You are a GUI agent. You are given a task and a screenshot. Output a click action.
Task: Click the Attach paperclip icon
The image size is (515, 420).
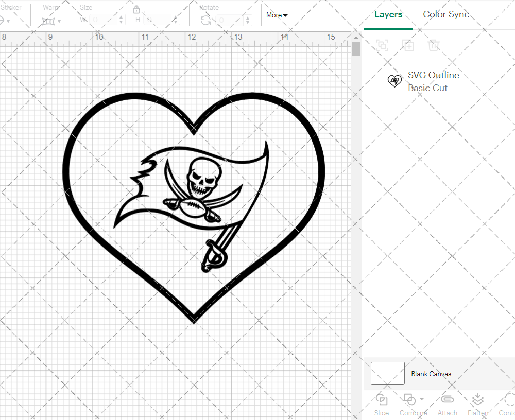click(447, 400)
